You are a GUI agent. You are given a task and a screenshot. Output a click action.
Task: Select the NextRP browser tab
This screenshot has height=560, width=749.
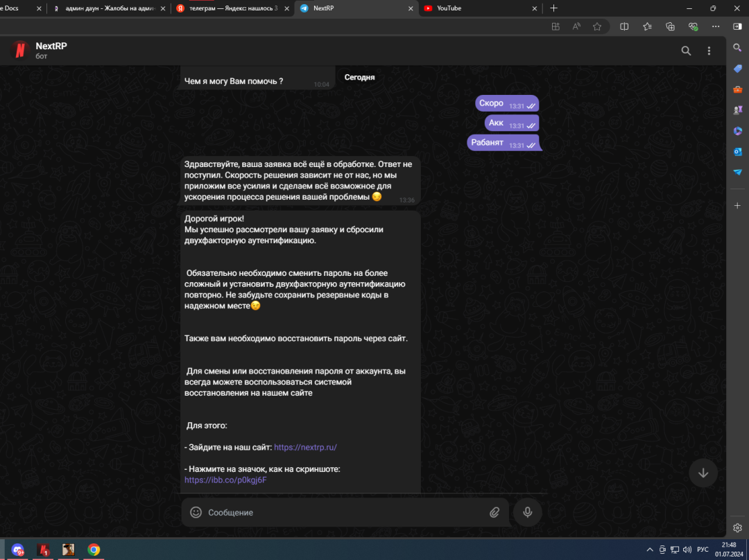(x=356, y=8)
